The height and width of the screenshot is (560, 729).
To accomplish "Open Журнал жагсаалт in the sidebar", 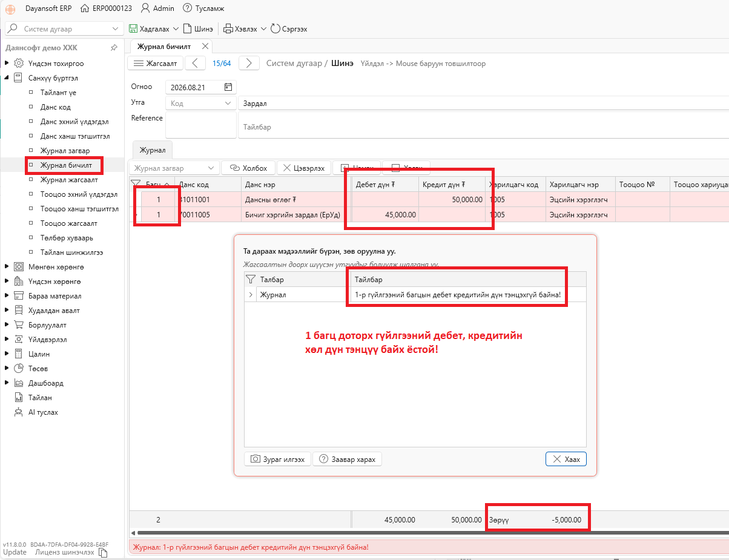I will (69, 180).
